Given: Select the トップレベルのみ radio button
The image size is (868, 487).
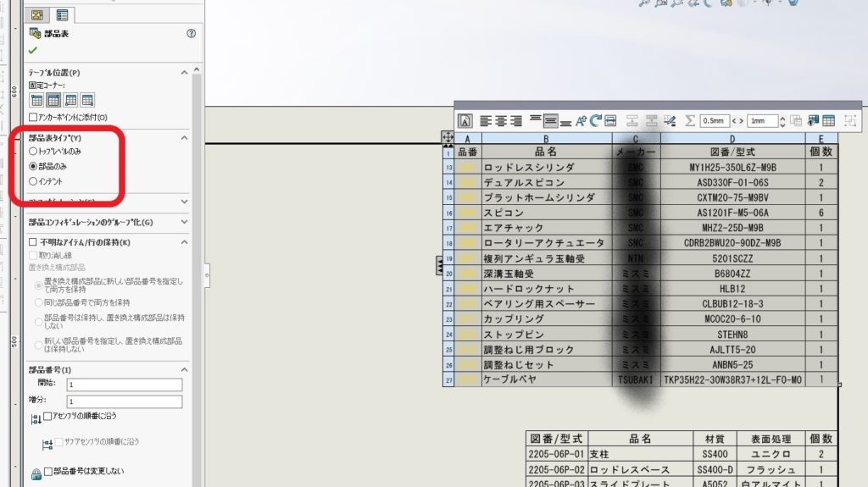Looking at the screenshot, I should pos(33,151).
